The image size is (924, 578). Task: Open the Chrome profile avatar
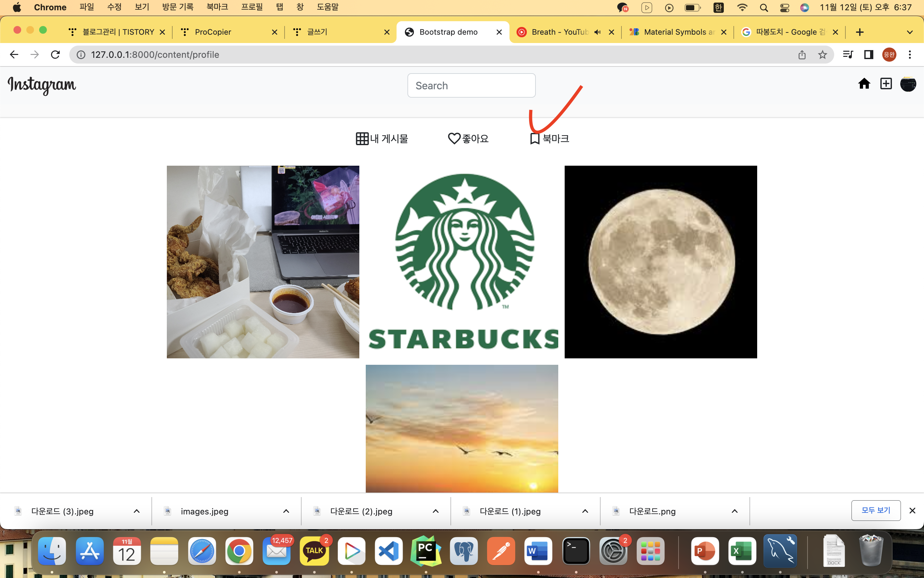[889, 55]
